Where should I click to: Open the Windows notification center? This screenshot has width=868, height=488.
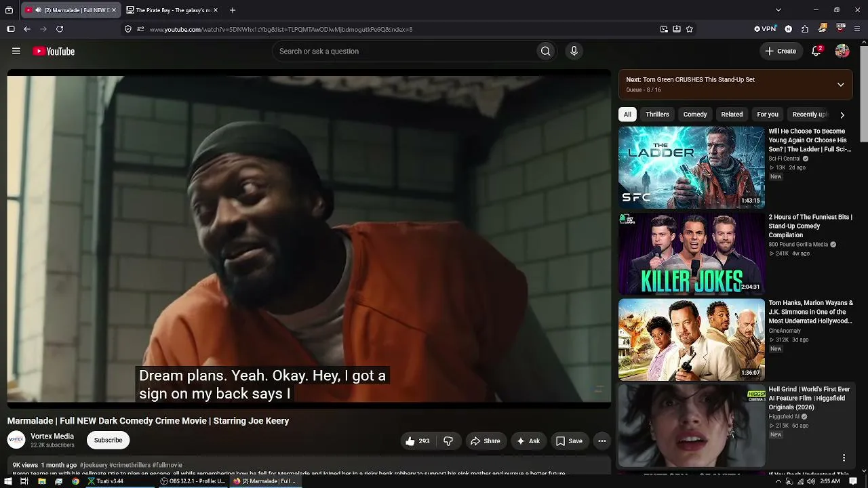click(853, 481)
